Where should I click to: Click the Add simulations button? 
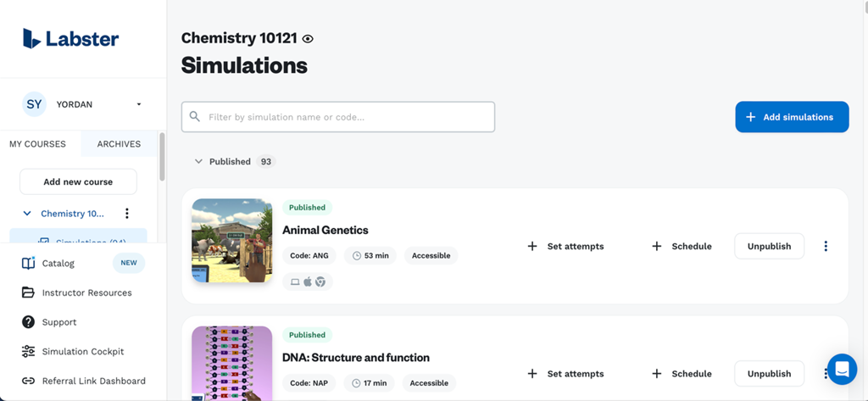pyautogui.click(x=792, y=117)
